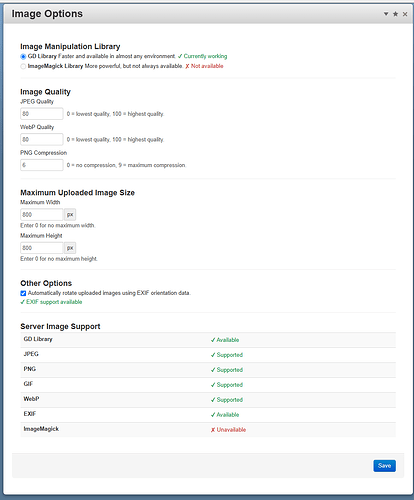Select the ImageMagick Library radio button
This screenshot has height=500, width=414.
[x=23, y=66]
